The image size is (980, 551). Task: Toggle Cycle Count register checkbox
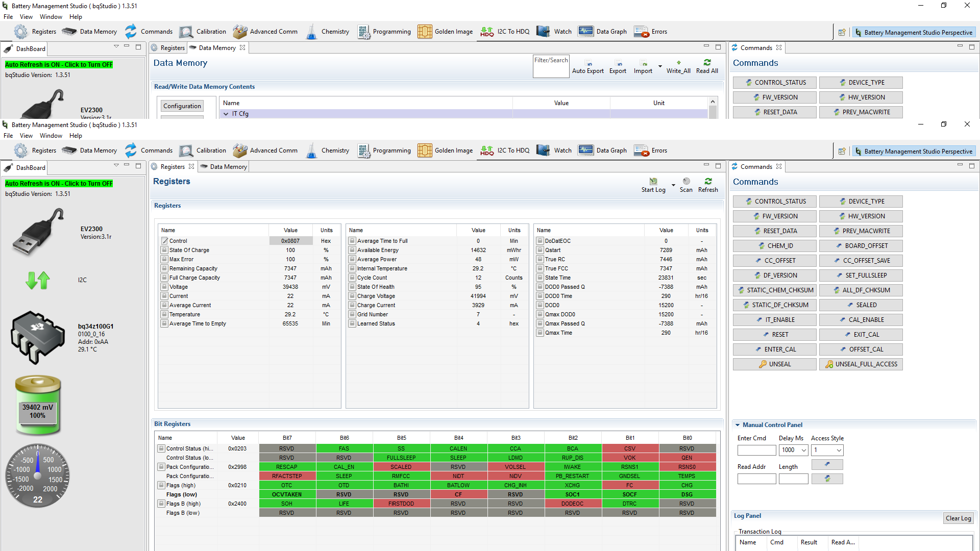pyautogui.click(x=352, y=278)
